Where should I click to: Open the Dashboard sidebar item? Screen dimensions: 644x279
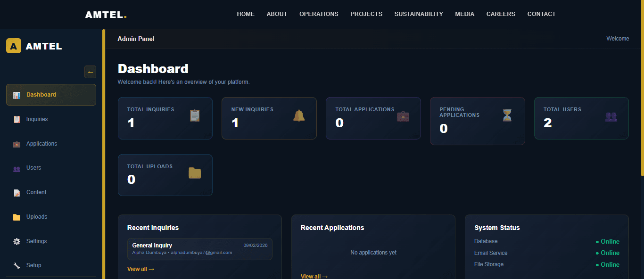[51, 95]
